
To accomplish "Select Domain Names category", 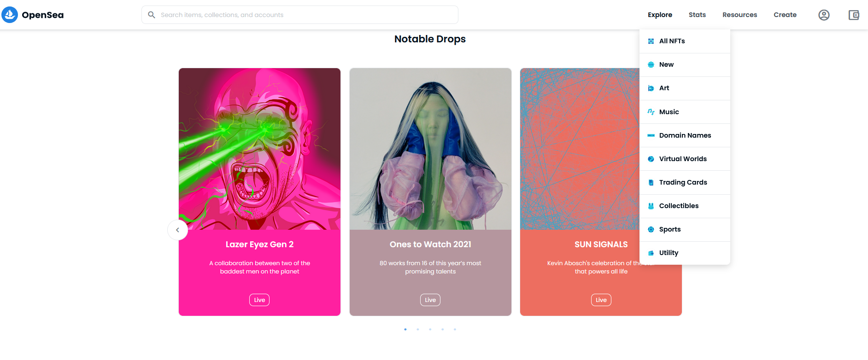I will [685, 135].
